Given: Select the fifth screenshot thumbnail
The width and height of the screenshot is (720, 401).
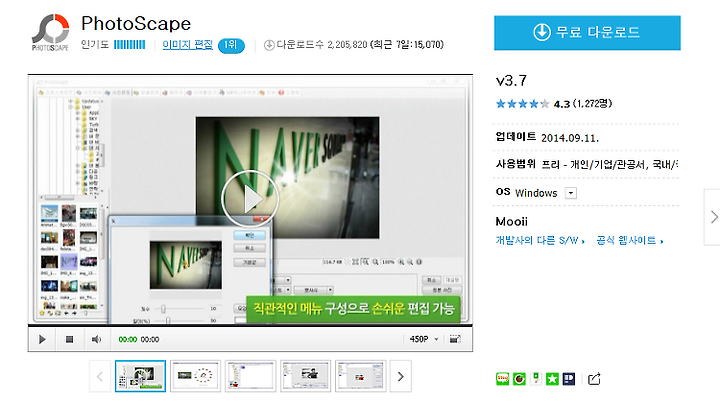Looking at the screenshot, I should [361, 376].
